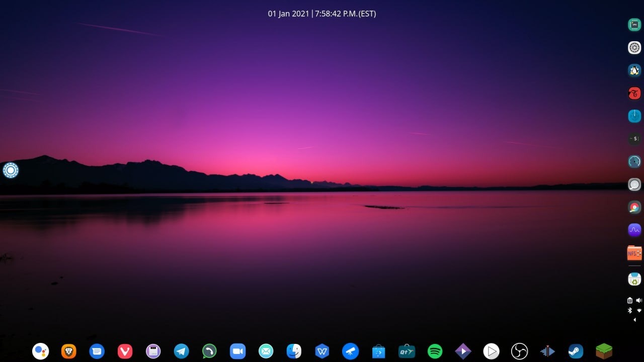The width and height of the screenshot is (644, 362).
Task: Open the software store shopping bag
Action: 378,351
